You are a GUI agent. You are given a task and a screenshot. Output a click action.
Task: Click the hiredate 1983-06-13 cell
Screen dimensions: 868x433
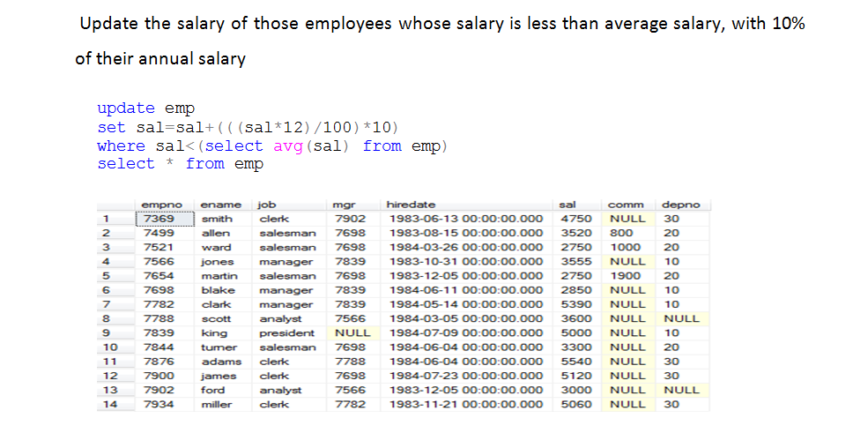tap(466, 219)
